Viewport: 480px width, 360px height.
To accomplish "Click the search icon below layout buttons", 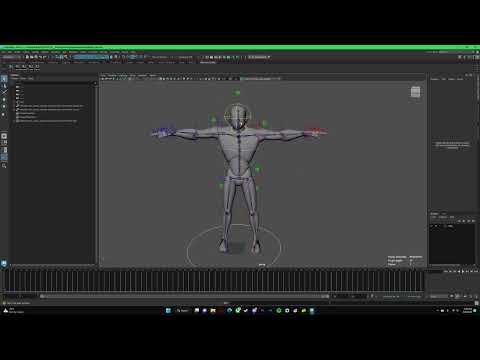I will tap(4, 166).
